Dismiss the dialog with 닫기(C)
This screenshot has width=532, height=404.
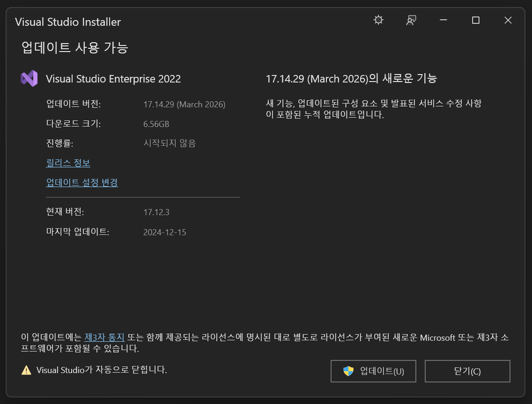point(467,371)
